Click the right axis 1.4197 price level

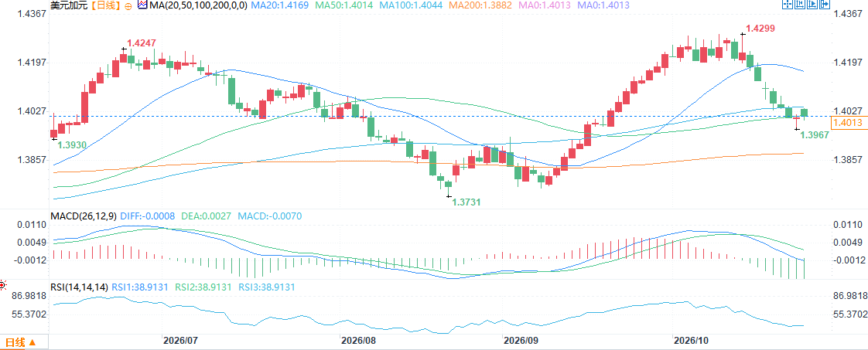point(848,63)
